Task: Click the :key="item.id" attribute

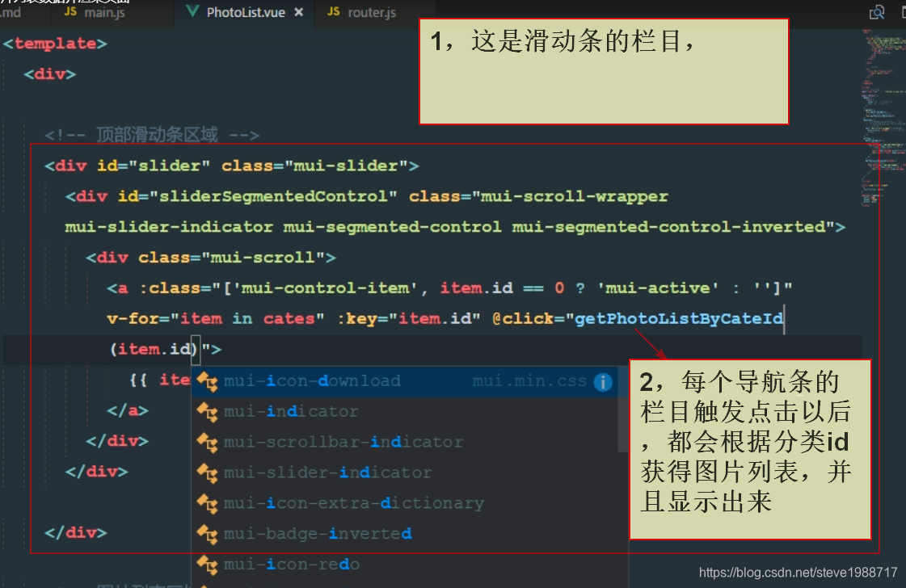Action: click(x=409, y=319)
